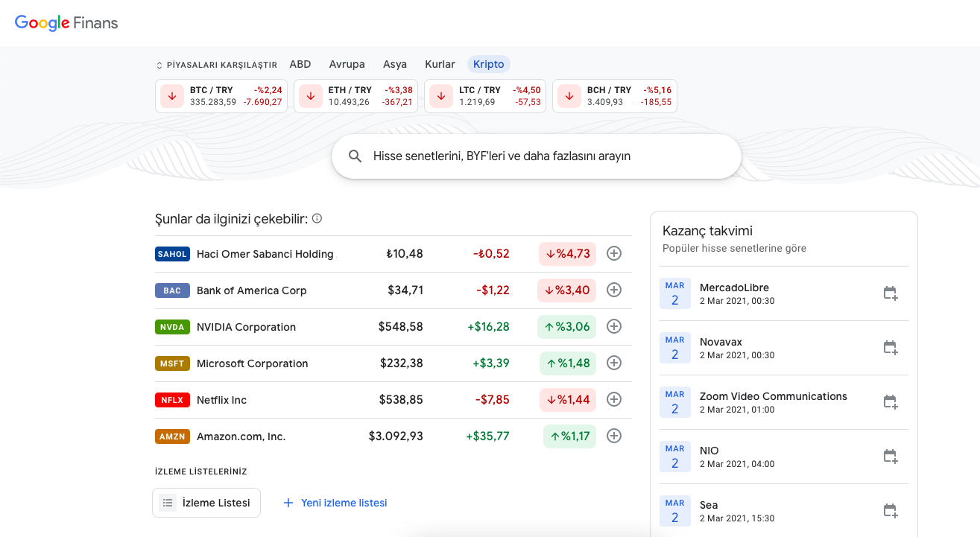Click the BAC ticker badge
This screenshot has height=537, width=980.
[x=172, y=290]
